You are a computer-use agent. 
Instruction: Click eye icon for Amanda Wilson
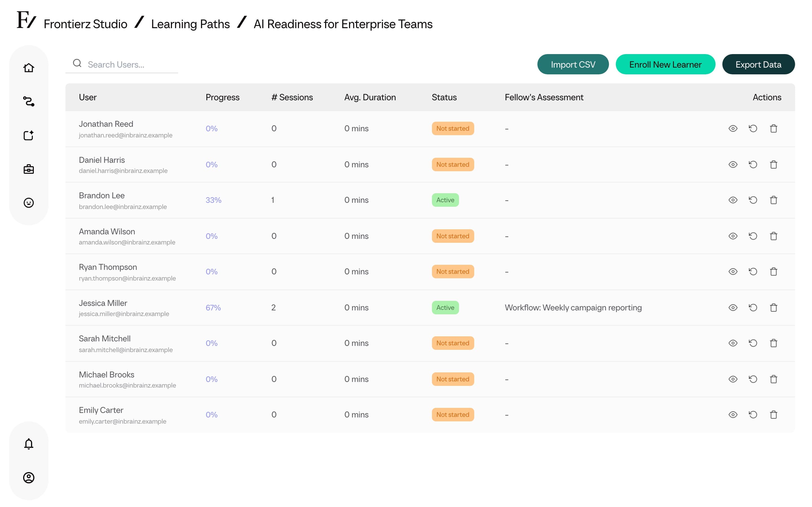[x=733, y=236]
